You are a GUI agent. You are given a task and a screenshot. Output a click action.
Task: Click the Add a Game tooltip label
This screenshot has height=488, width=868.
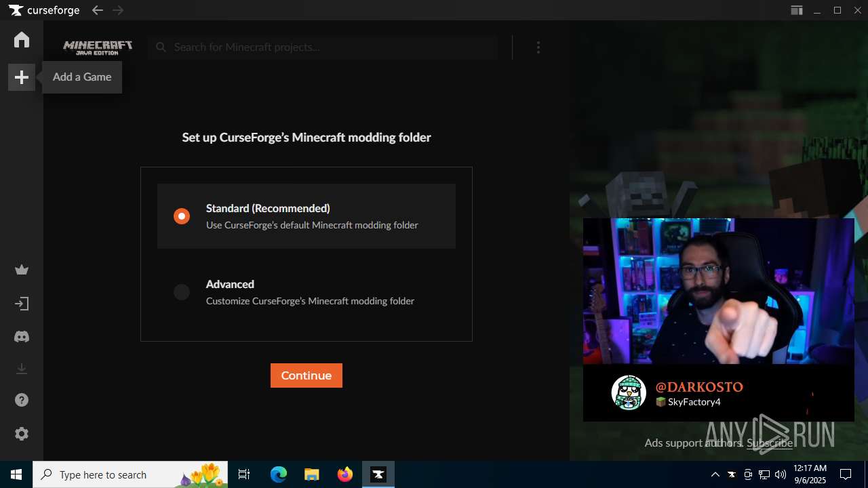coord(82,77)
